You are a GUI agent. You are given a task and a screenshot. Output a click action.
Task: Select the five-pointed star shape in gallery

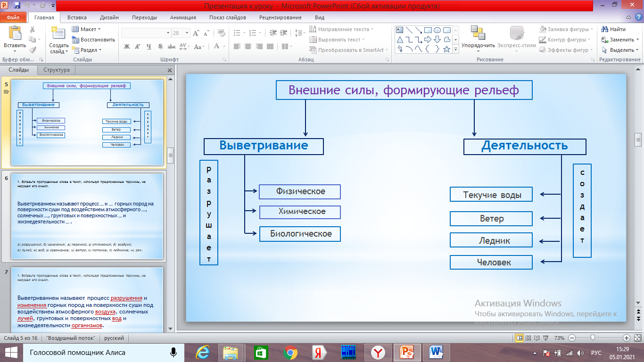tap(446, 49)
